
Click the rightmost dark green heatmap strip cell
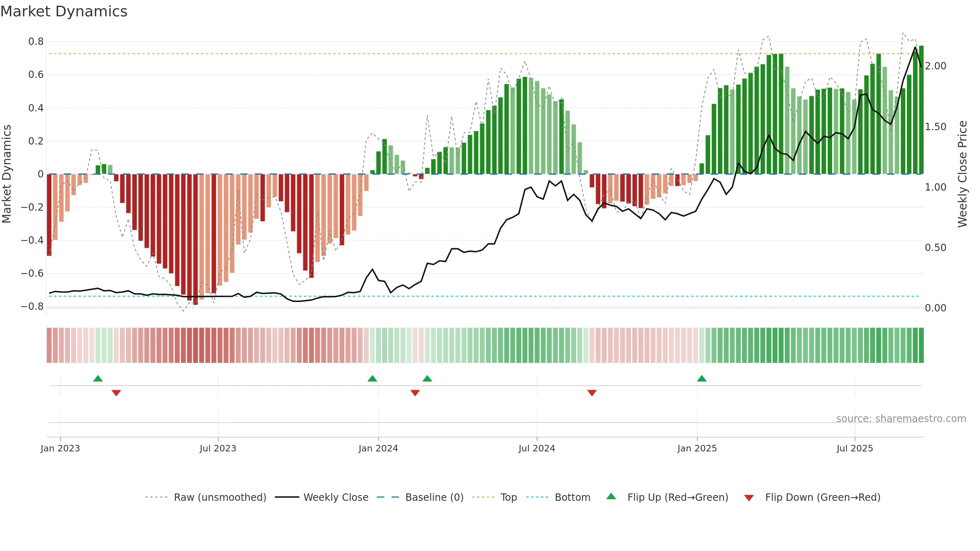tap(922, 345)
